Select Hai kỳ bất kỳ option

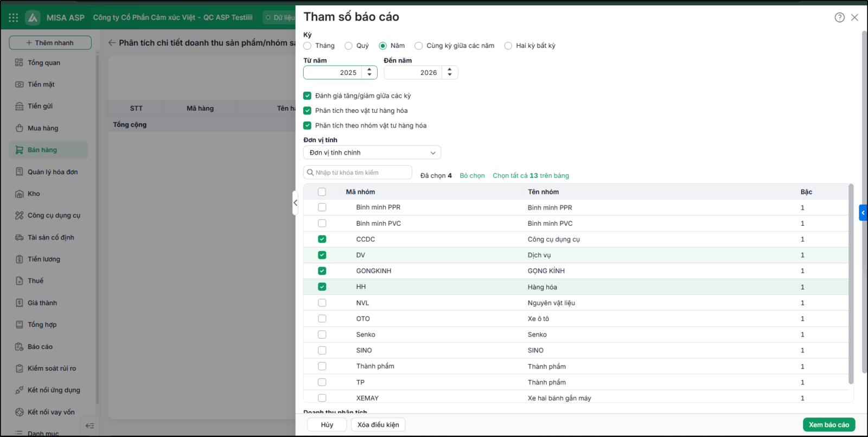(508, 46)
